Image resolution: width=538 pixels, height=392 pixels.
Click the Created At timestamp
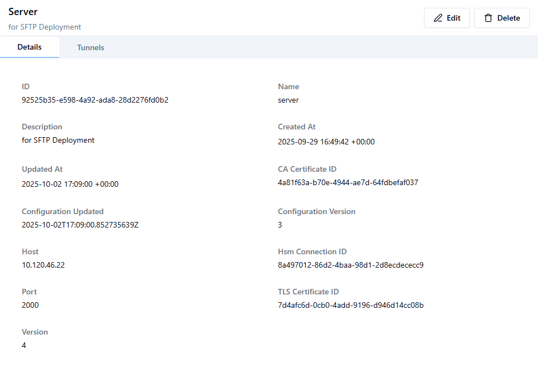click(x=326, y=142)
